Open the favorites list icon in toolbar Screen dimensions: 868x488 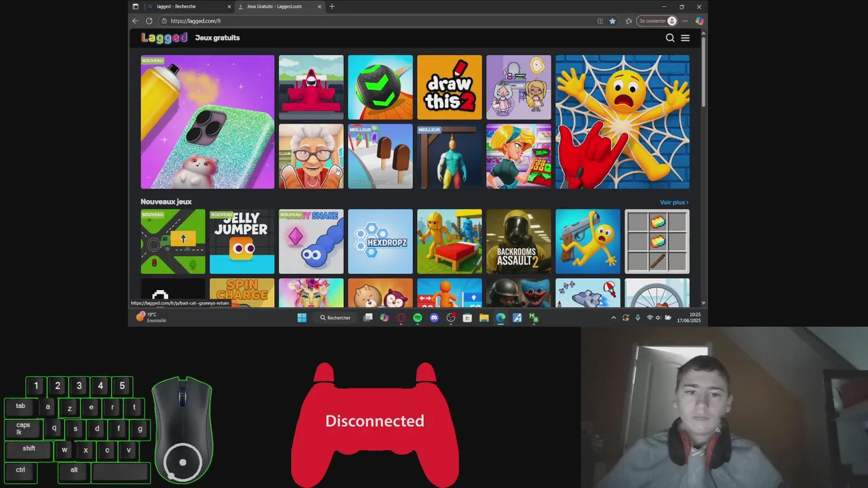tap(629, 21)
